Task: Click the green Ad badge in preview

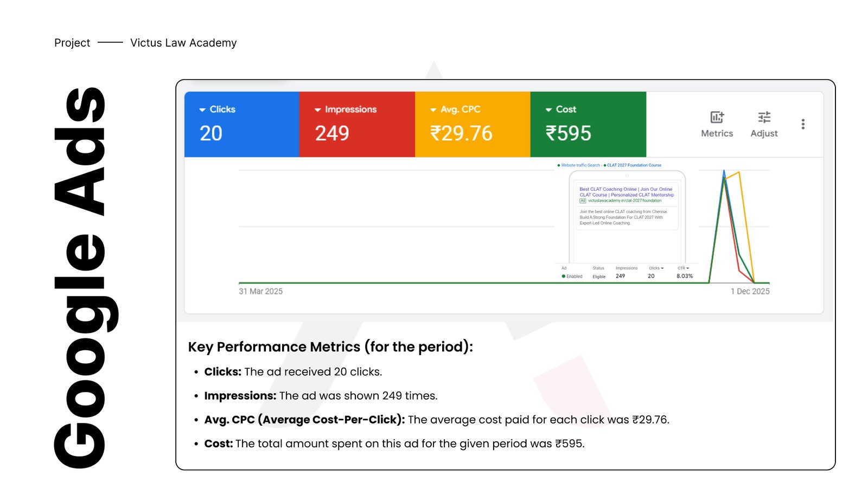Action: pos(583,201)
